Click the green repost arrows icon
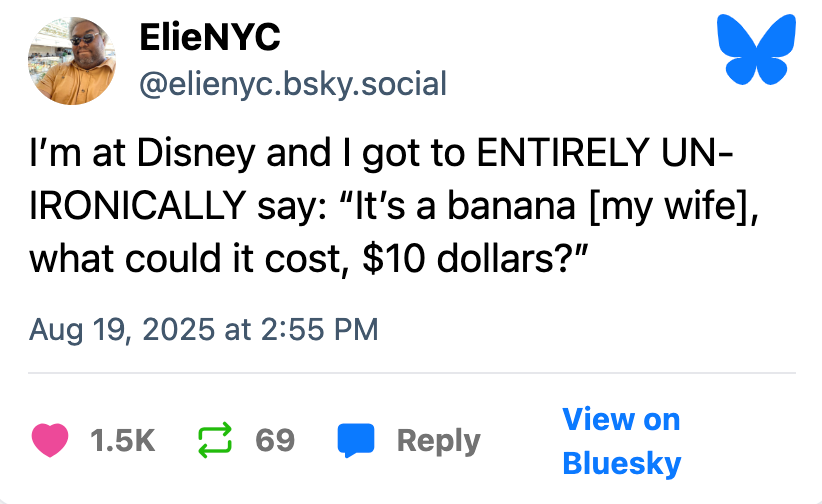Image resolution: width=822 pixels, height=504 pixels. point(216,441)
